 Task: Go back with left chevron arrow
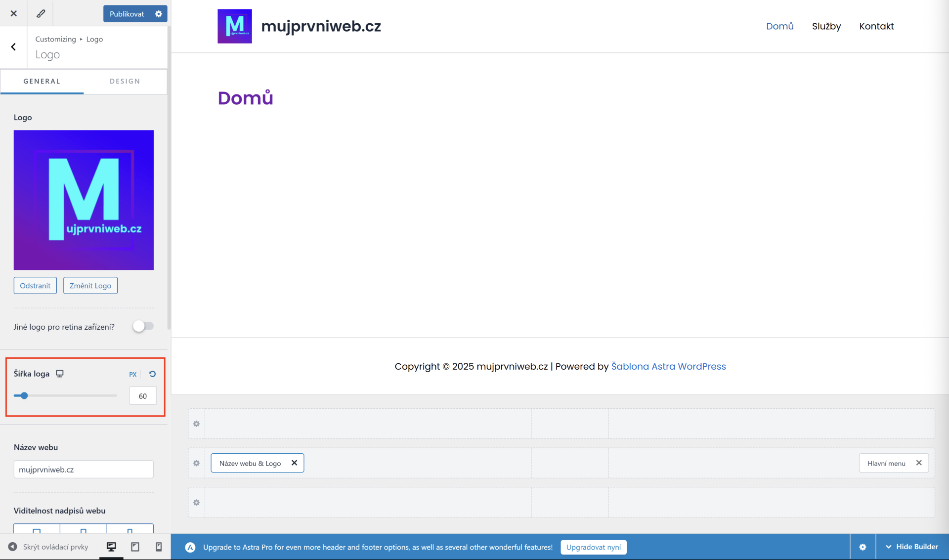(13, 47)
